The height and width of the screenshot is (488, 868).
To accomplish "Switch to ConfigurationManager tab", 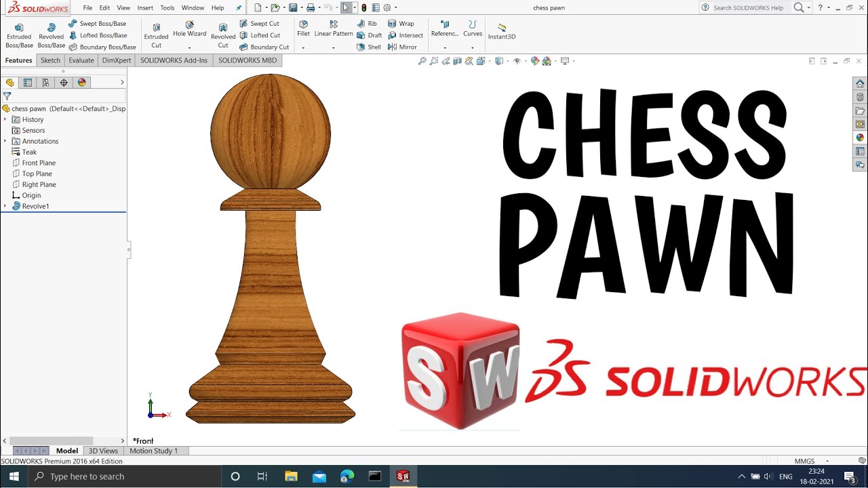I will click(x=45, y=83).
